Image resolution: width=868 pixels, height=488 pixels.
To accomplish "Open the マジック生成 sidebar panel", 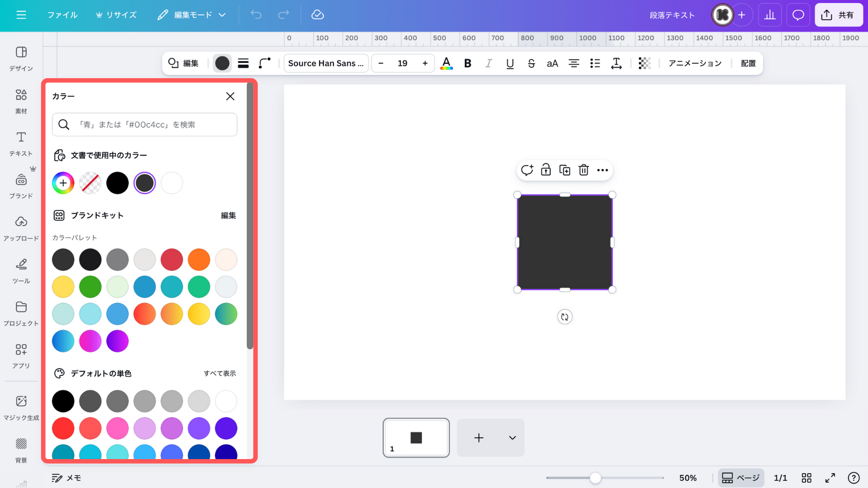I will coord(21,408).
